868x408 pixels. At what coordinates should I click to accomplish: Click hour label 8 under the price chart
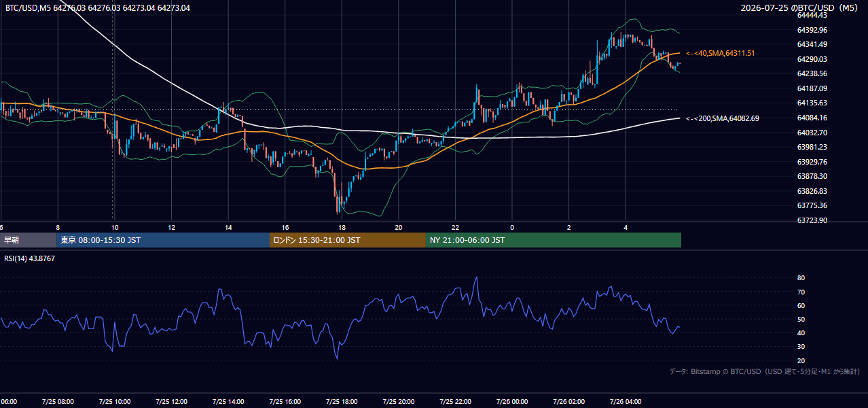[58, 228]
